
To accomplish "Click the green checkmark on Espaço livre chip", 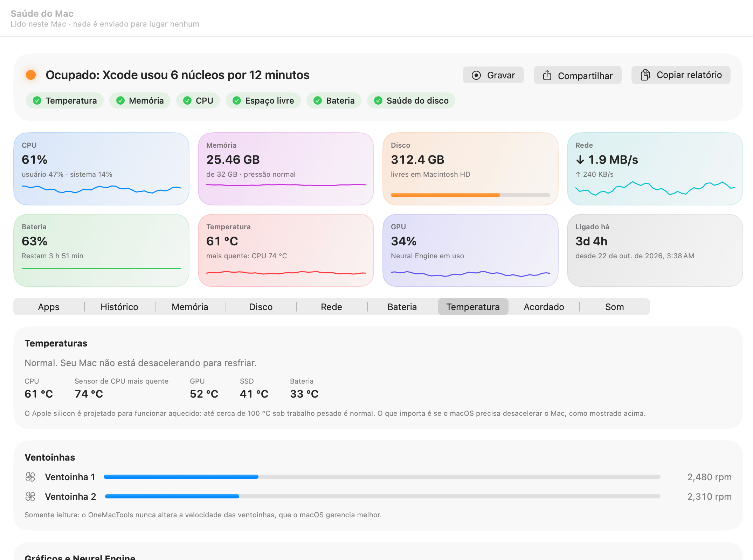I will click(237, 101).
